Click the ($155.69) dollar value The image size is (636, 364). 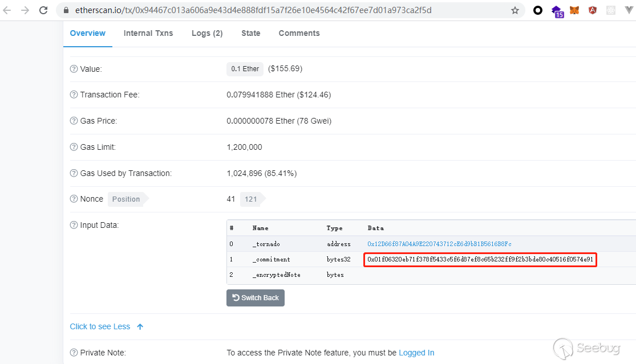click(x=285, y=68)
